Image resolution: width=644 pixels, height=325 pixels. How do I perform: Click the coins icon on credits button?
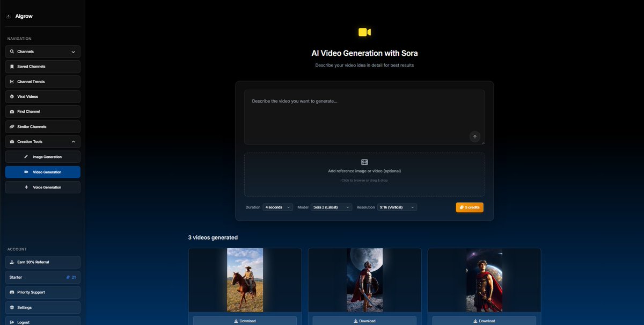click(462, 207)
